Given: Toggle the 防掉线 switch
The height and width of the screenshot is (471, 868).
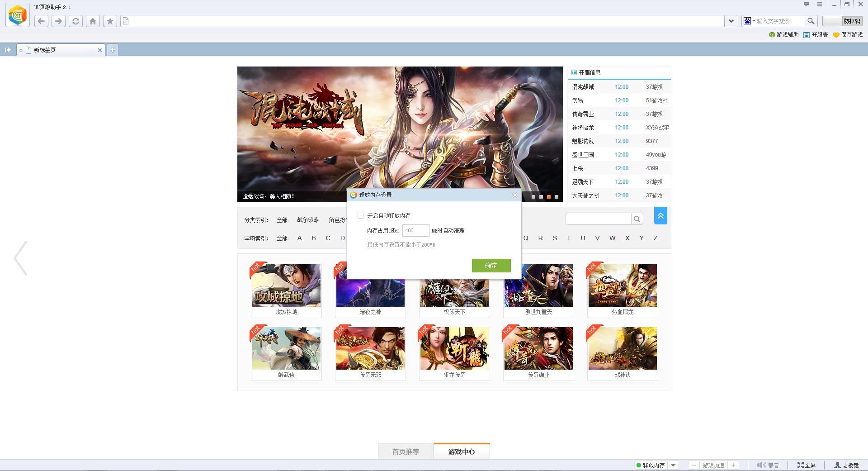Looking at the screenshot, I should [x=842, y=21].
